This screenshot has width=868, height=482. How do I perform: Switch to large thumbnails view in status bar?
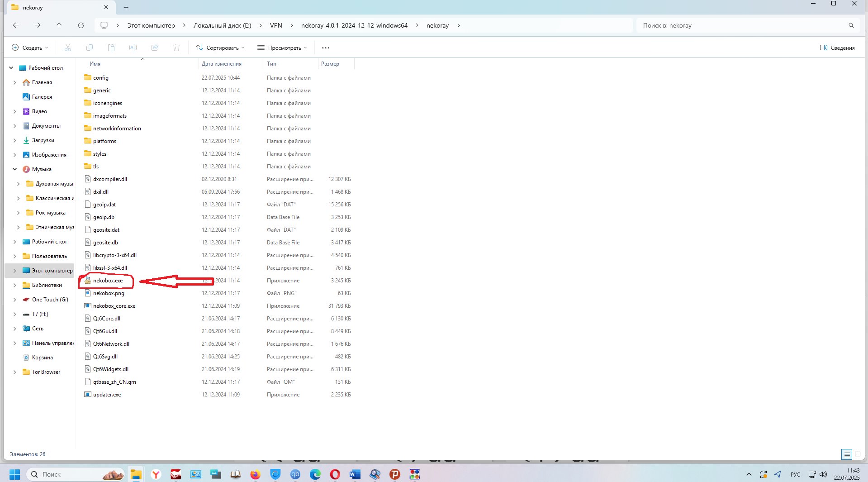click(857, 454)
